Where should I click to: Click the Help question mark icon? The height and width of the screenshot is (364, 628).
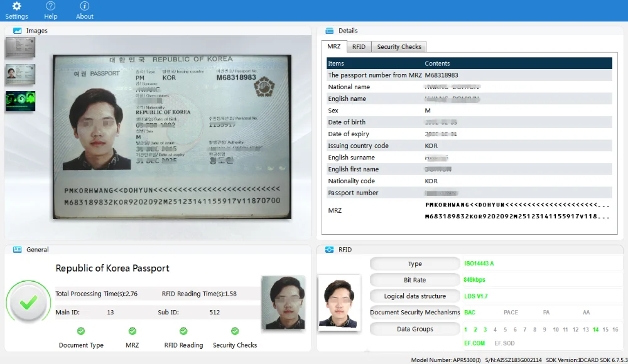[51, 6]
